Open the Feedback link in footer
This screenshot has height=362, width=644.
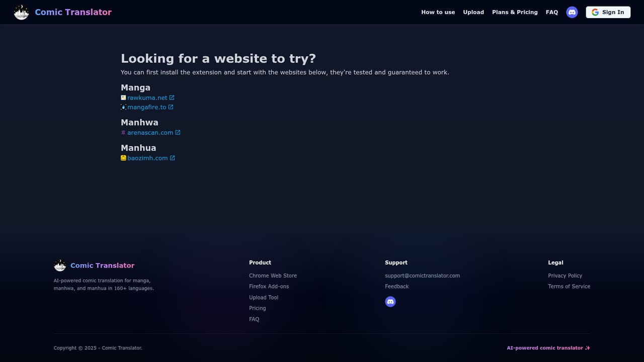397,287
